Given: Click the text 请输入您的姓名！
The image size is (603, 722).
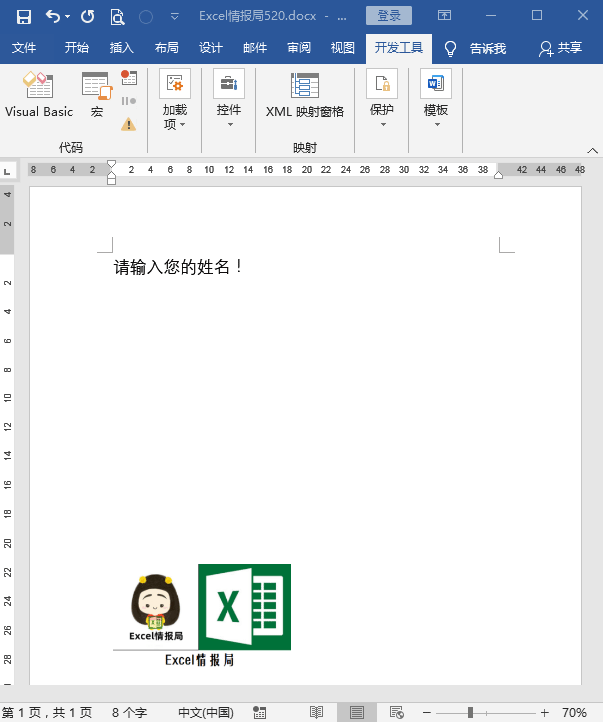Looking at the screenshot, I should point(178,267).
